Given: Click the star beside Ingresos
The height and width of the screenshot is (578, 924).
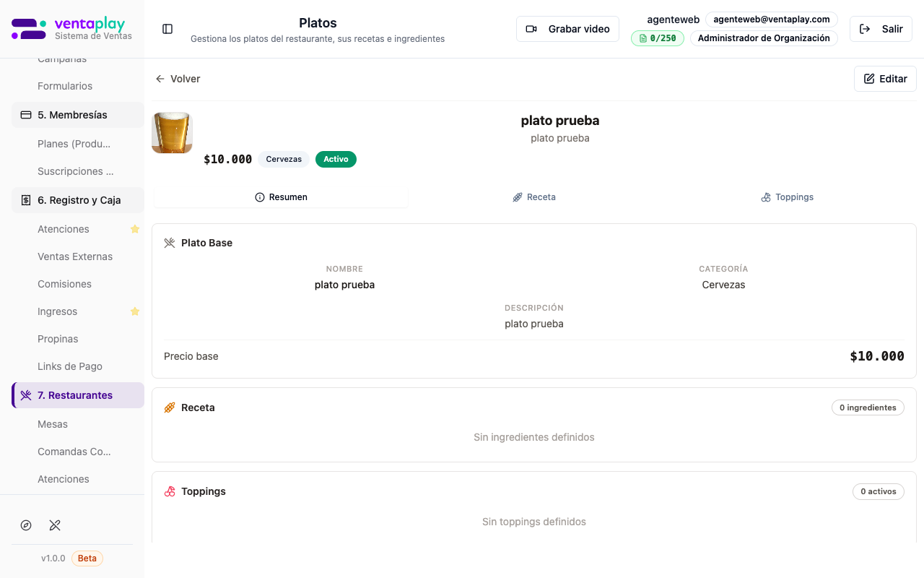Looking at the screenshot, I should [134, 311].
